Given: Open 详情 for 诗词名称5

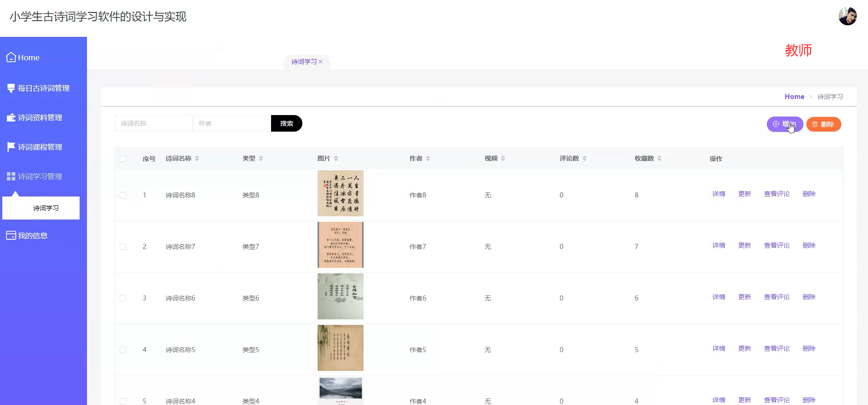Looking at the screenshot, I should pyautogui.click(x=719, y=348).
